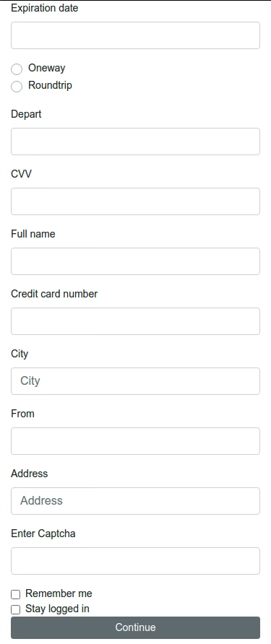This screenshot has height=644, width=271.
Task: Click the Full name text field
Action: (x=135, y=261)
